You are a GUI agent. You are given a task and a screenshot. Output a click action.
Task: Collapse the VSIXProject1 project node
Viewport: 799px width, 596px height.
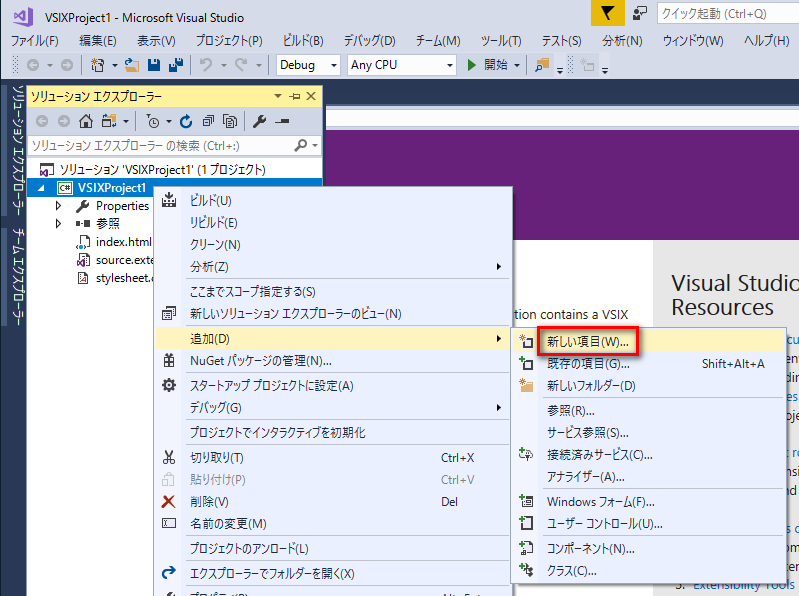(41, 188)
